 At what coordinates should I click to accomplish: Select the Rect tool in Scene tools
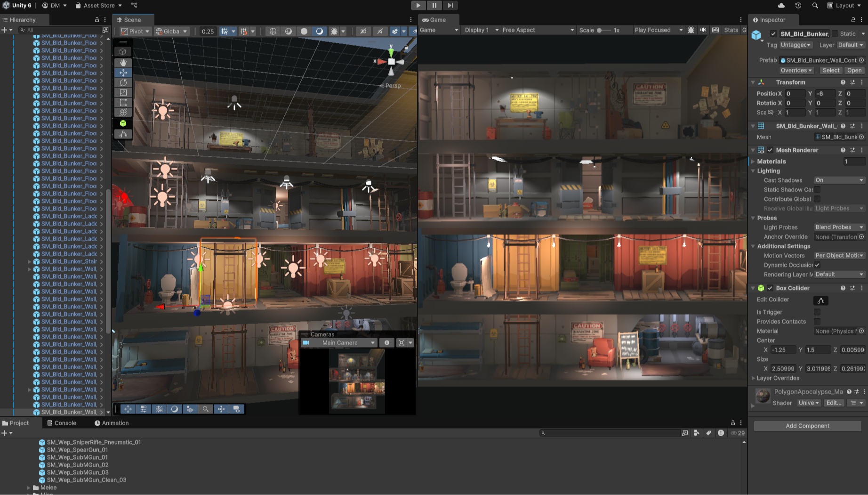pos(123,102)
